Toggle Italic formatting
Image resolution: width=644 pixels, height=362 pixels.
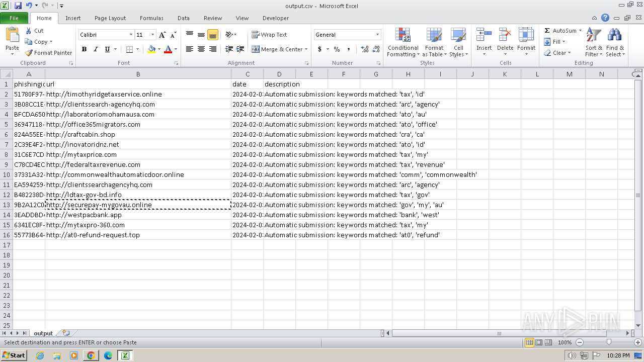tap(96, 49)
